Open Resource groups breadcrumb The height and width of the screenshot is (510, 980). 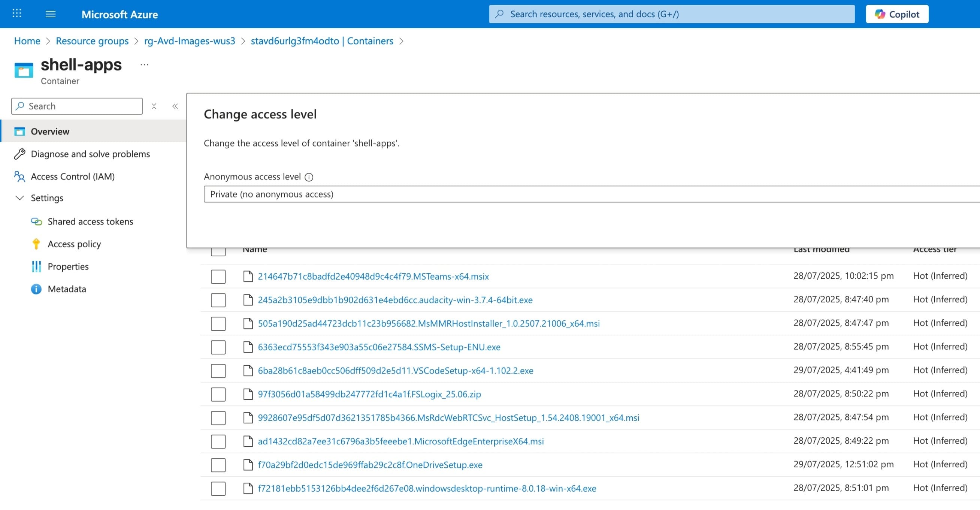pos(92,41)
